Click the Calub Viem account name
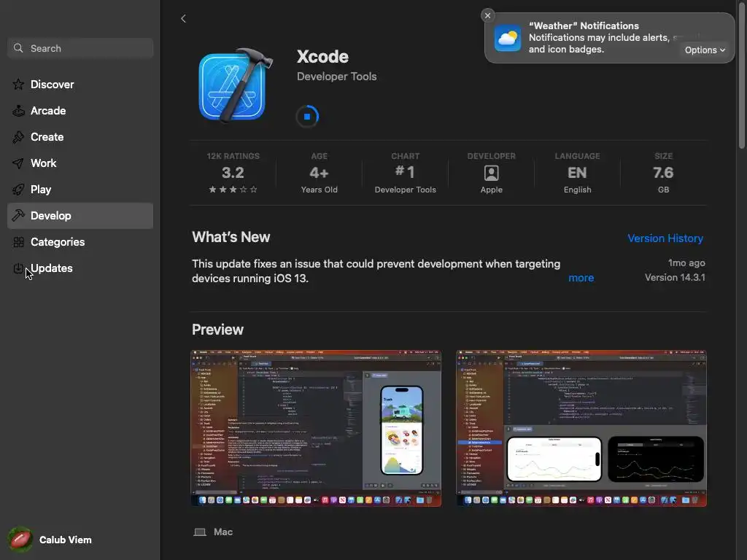This screenshot has height=560, width=747. (65, 540)
